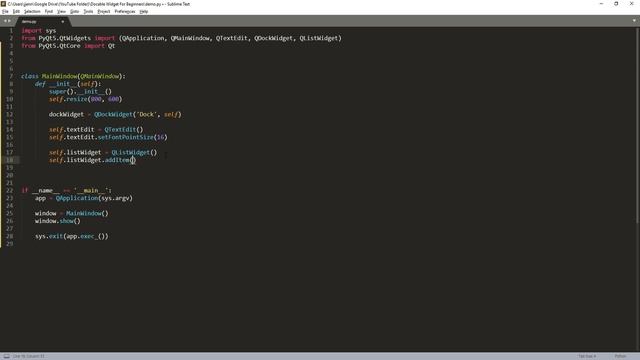
Task: Toggle side bar icon in status bar
Action: click(x=7, y=356)
